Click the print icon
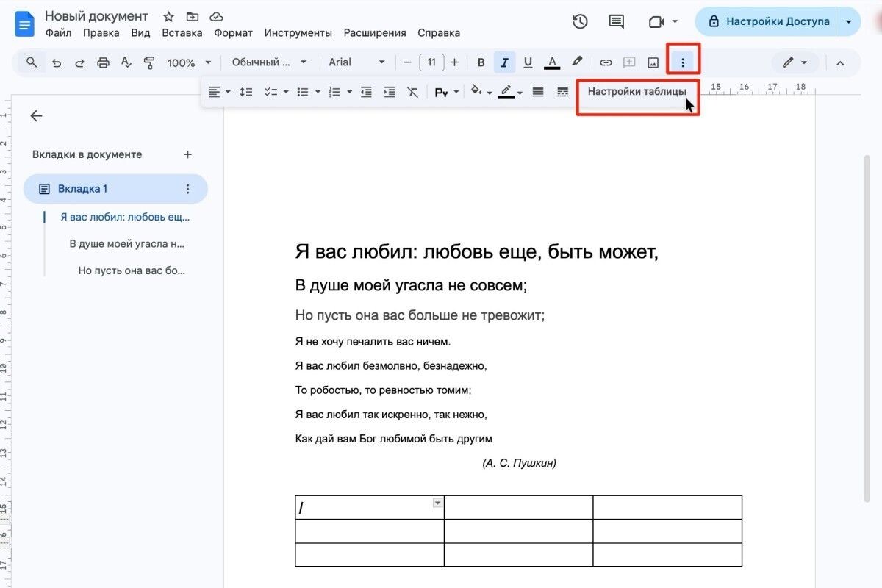The width and height of the screenshot is (882, 588). [103, 63]
